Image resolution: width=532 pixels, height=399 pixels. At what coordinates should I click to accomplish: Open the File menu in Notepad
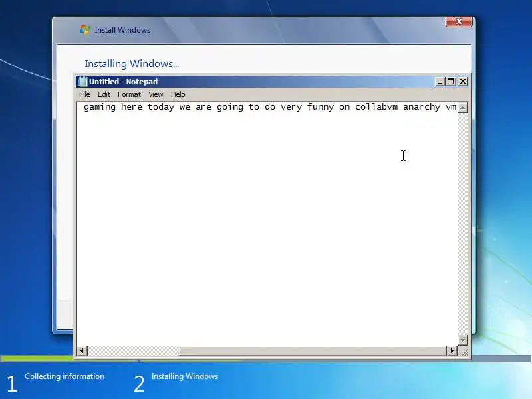point(84,94)
